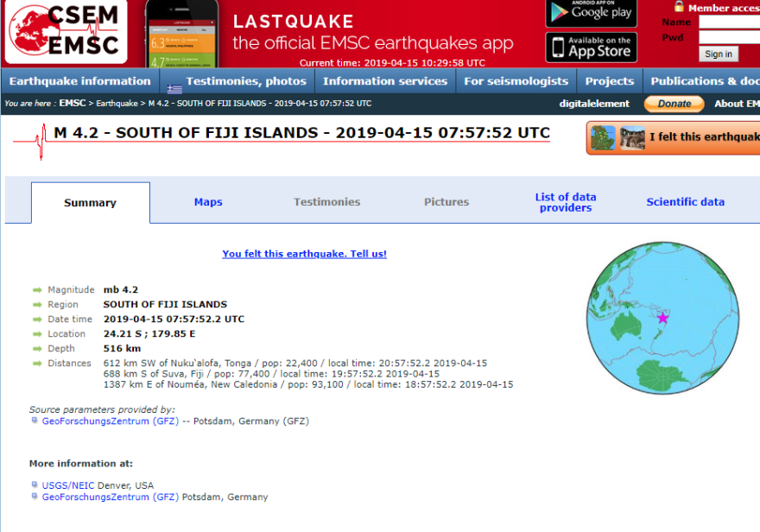The width and height of the screenshot is (760, 532).
Task: Open the App Store download badge
Action: [591, 47]
